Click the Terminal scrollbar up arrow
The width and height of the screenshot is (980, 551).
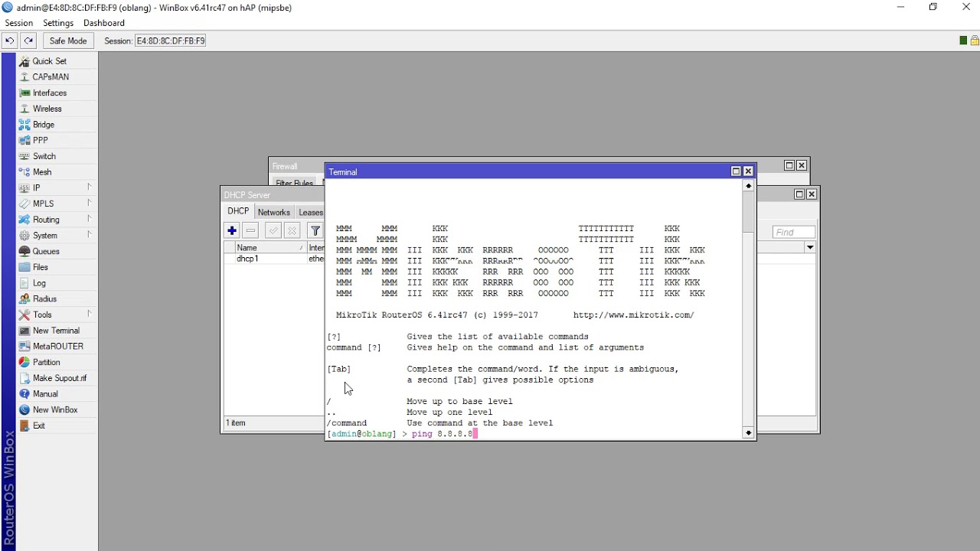point(749,186)
